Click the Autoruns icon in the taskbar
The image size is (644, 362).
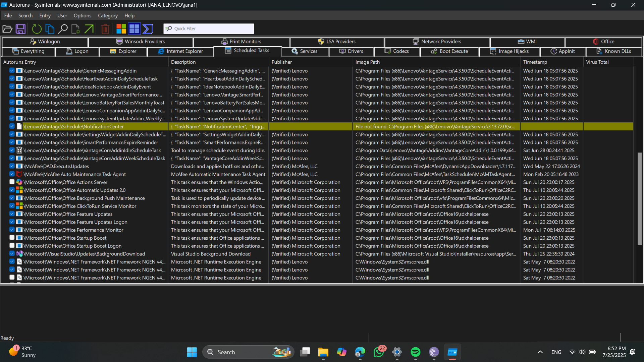coord(452,352)
